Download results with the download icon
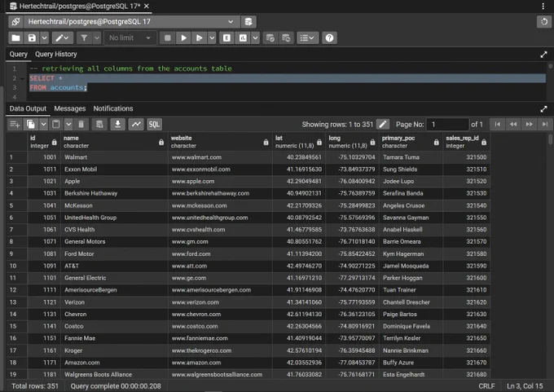This screenshot has width=554, height=392. [117, 124]
